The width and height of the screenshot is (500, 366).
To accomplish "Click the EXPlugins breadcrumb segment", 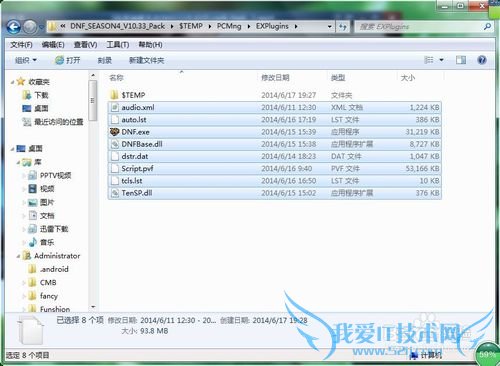I will click(x=272, y=26).
